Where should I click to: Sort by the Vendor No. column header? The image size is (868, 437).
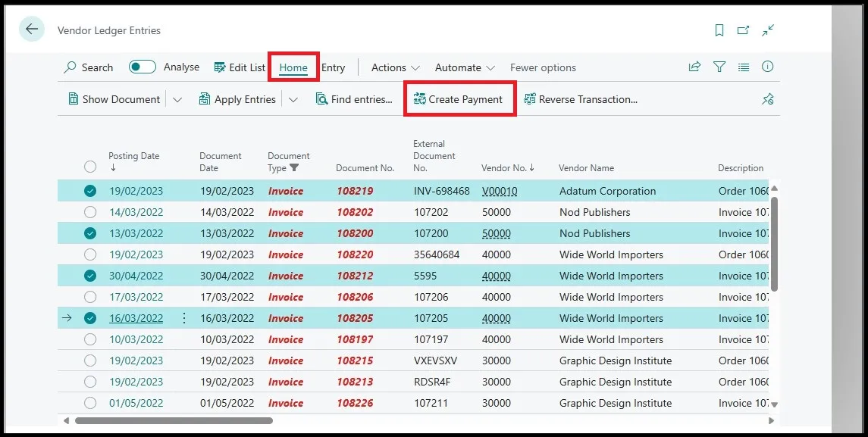tap(508, 167)
